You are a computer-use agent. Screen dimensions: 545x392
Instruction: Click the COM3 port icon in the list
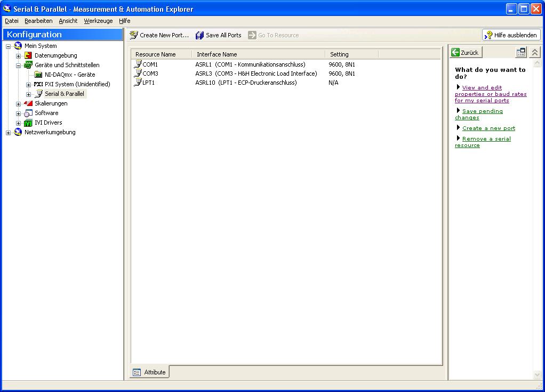[x=138, y=73]
